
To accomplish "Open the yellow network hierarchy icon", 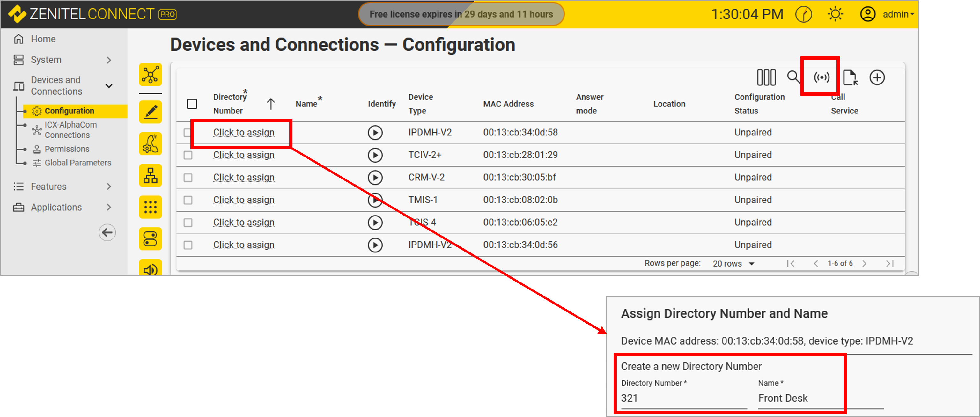I will [150, 176].
